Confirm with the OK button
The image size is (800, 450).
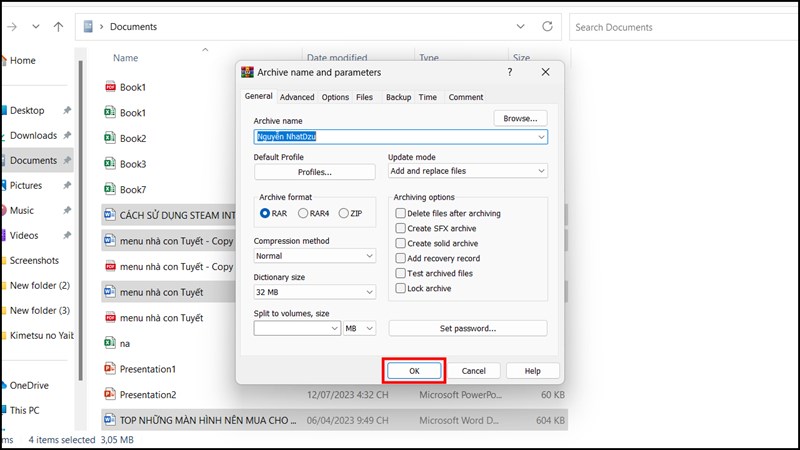(414, 371)
